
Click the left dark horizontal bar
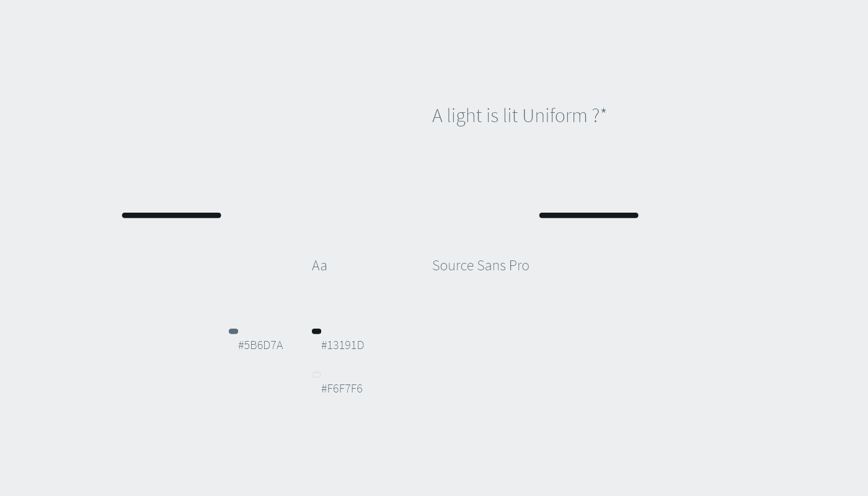coord(171,216)
